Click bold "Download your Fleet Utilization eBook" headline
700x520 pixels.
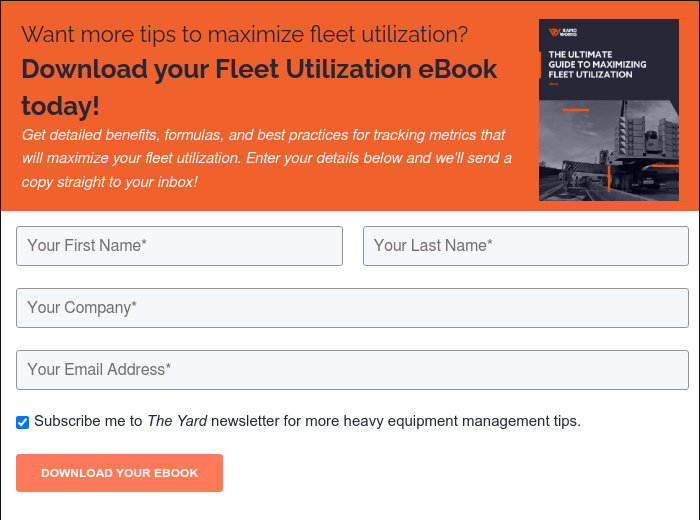click(259, 69)
